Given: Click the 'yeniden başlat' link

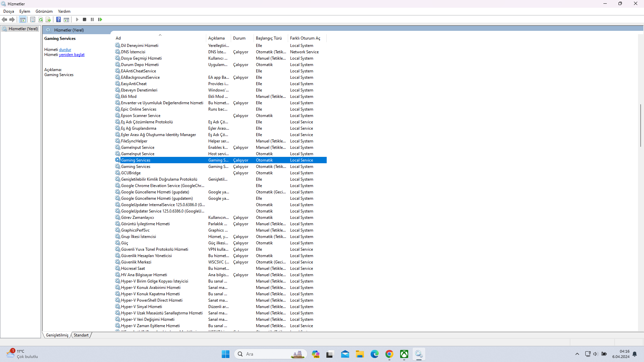Looking at the screenshot, I should [72, 55].
